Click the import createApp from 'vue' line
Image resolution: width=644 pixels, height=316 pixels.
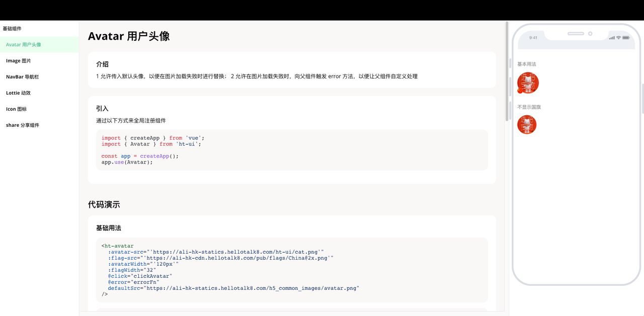[x=153, y=138]
